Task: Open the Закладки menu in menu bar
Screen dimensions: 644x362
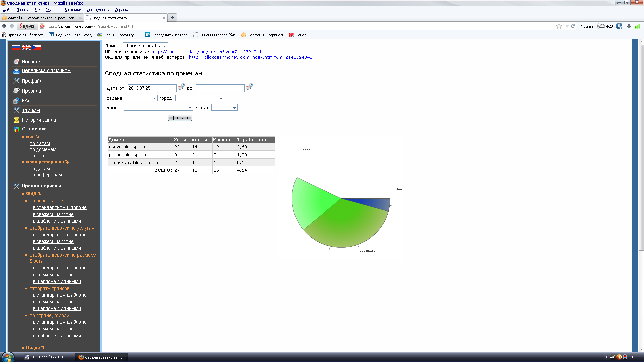Action: [x=73, y=10]
